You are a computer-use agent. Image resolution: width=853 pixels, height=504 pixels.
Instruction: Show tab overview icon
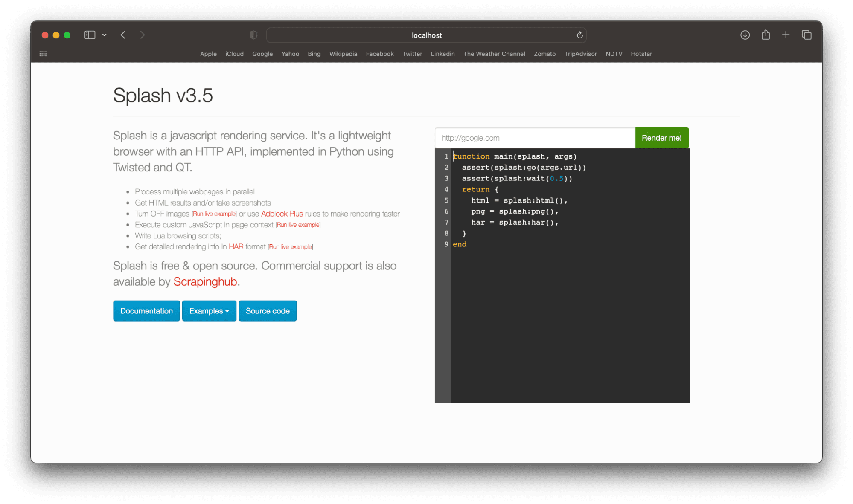[x=806, y=35]
